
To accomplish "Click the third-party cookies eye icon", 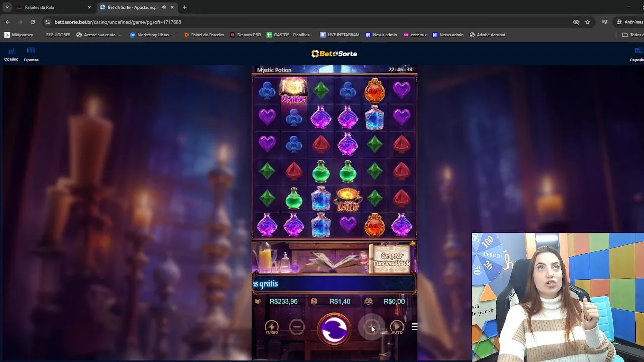I will (576, 22).
